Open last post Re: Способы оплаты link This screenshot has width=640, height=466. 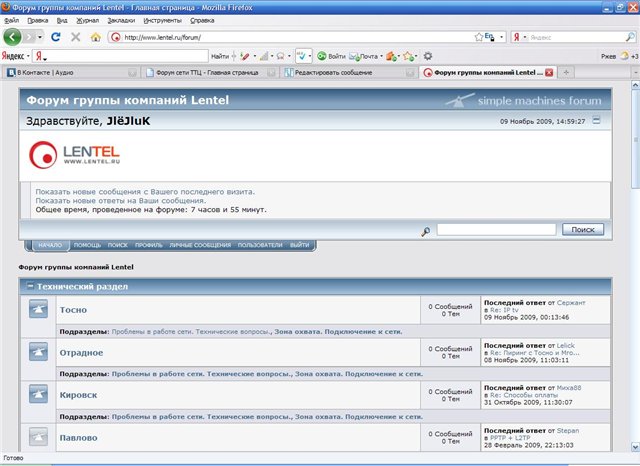pyautogui.click(x=524, y=395)
